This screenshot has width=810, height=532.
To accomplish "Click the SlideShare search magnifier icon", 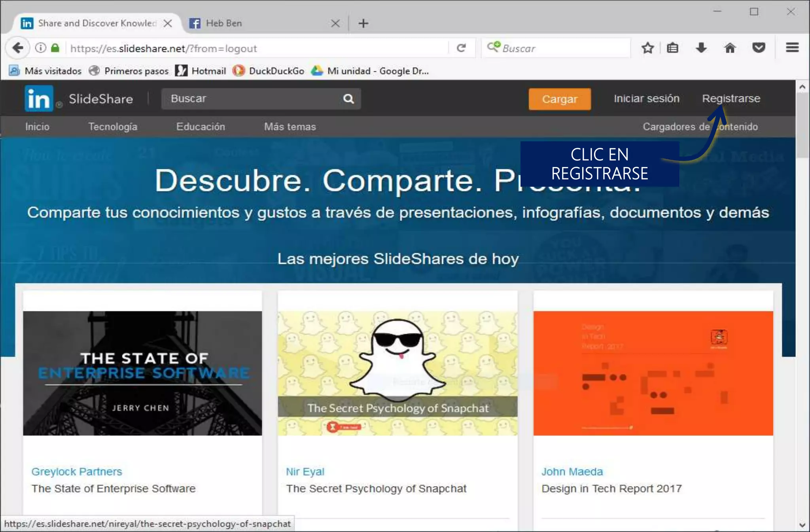I will 348,98.
